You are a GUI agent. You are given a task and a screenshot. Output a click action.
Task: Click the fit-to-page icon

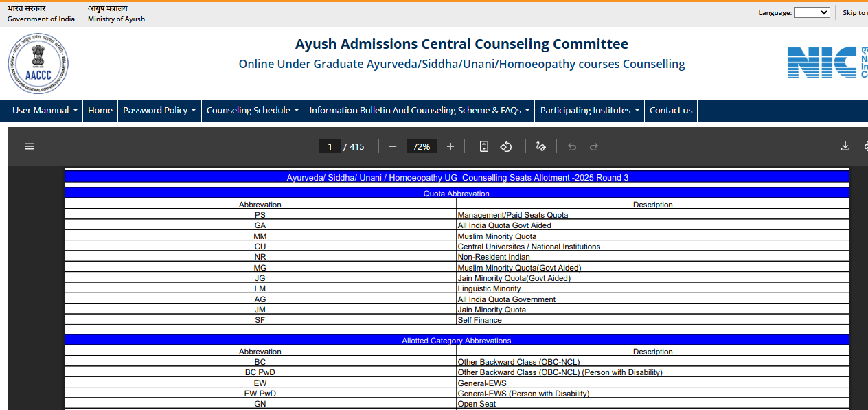[484, 146]
